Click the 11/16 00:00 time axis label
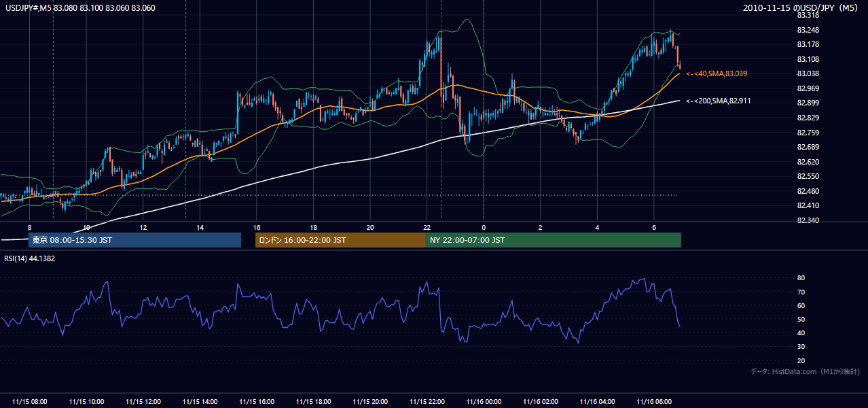 pyautogui.click(x=484, y=402)
